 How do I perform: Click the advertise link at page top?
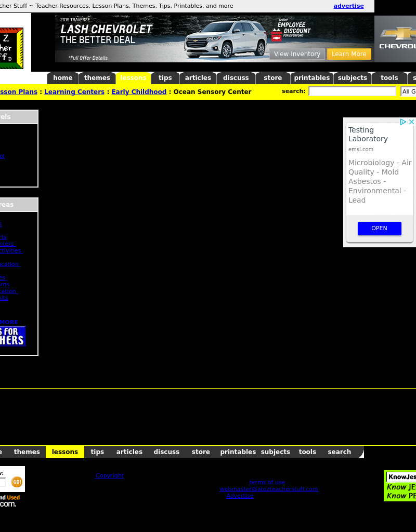348,6
